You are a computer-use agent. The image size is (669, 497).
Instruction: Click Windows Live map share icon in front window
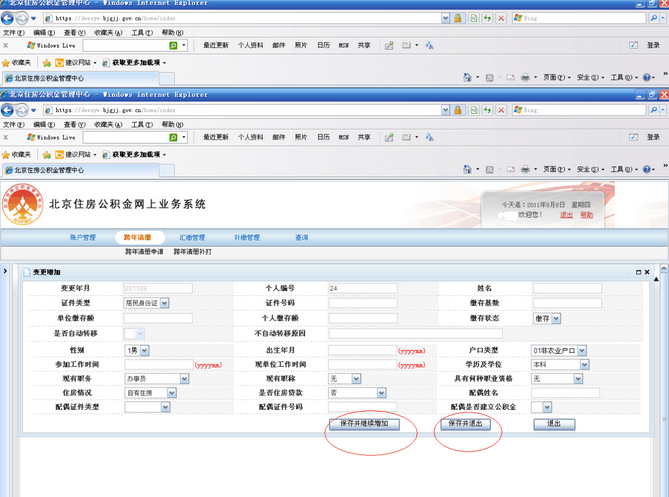tap(389, 137)
